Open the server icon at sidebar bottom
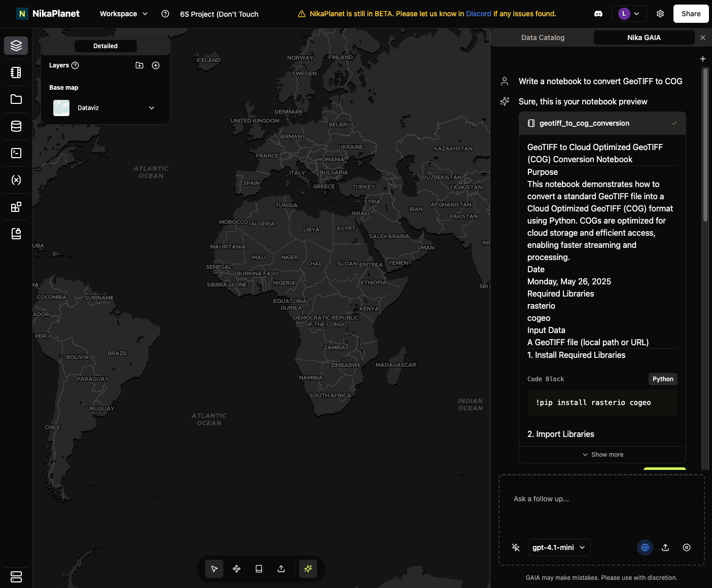 [16, 577]
